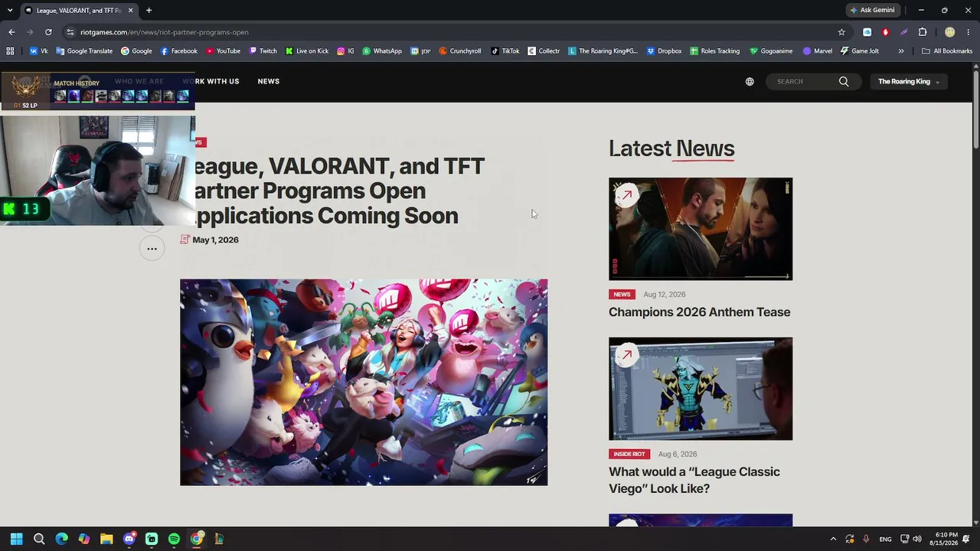The width and height of the screenshot is (980, 551).
Task: Open the Vk bookmark
Action: (x=38, y=51)
